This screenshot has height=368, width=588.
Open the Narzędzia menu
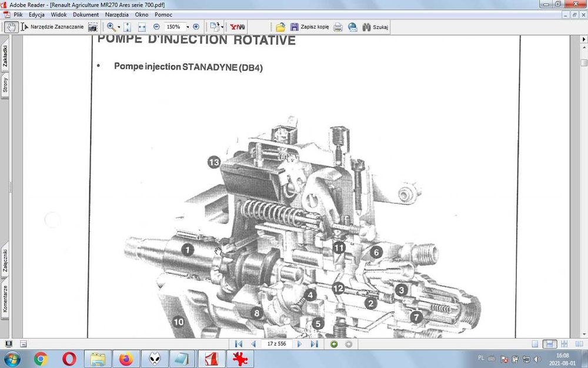tap(116, 15)
